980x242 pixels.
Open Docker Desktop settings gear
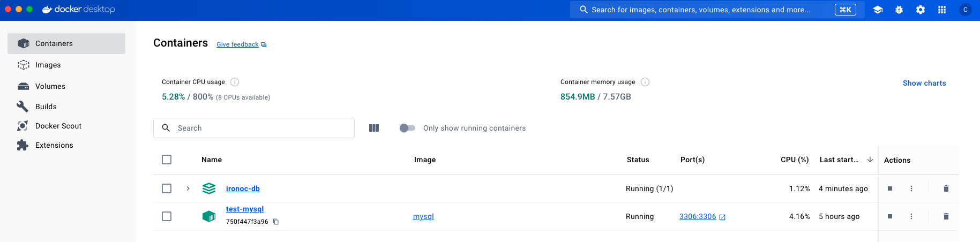(x=921, y=10)
